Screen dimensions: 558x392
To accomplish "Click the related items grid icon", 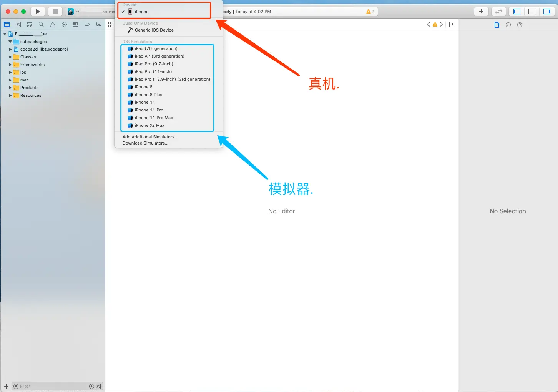I will tap(111, 24).
